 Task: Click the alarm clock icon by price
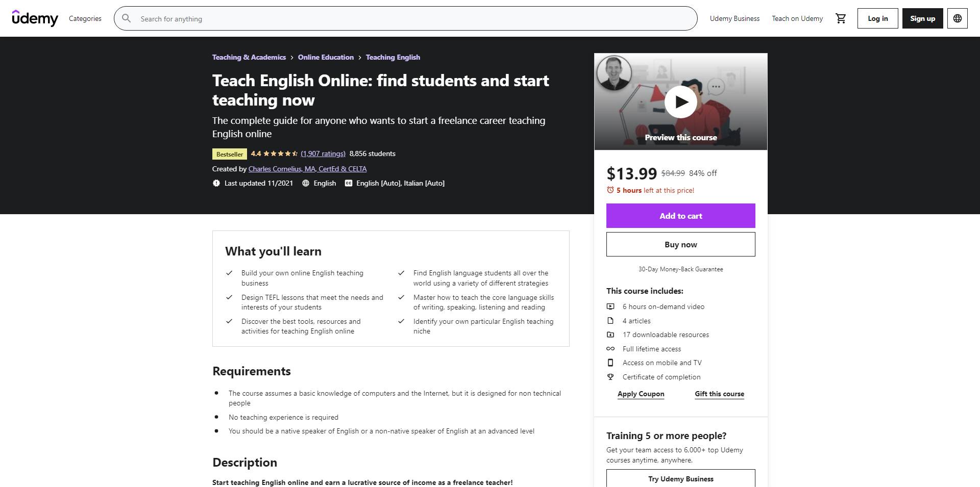click(x=610, y=190)
